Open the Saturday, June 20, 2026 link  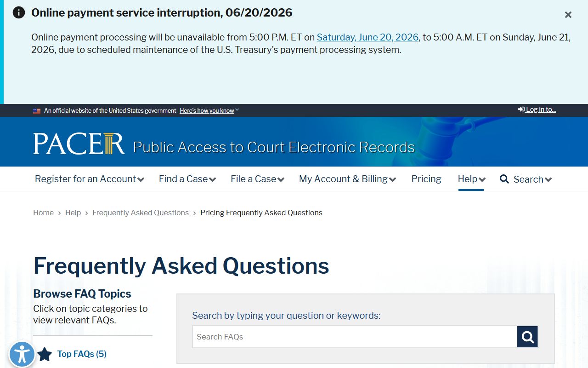[x=367, y=37]
